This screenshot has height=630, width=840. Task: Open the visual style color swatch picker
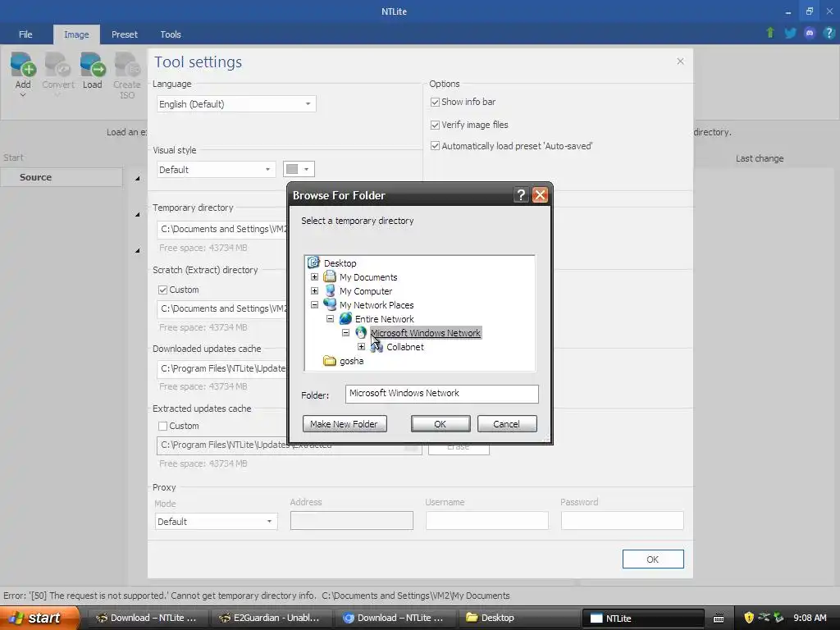pyautogui.click(x=299, y=169)
